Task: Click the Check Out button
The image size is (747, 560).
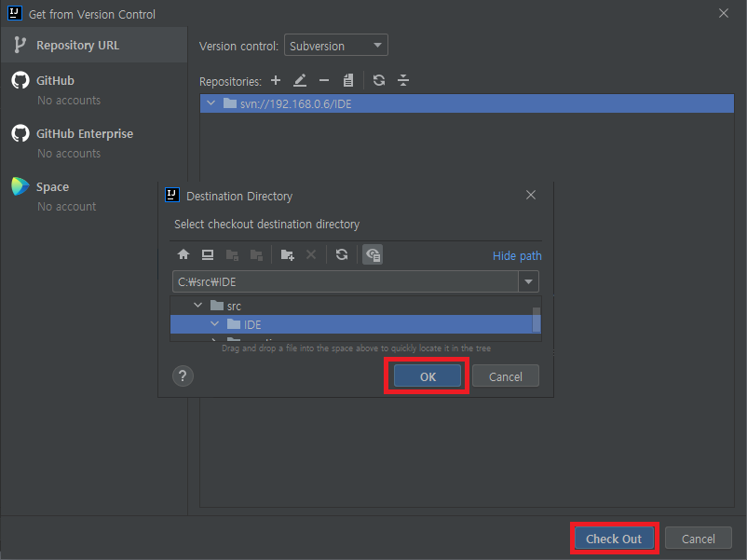Action: coord(614,539)
